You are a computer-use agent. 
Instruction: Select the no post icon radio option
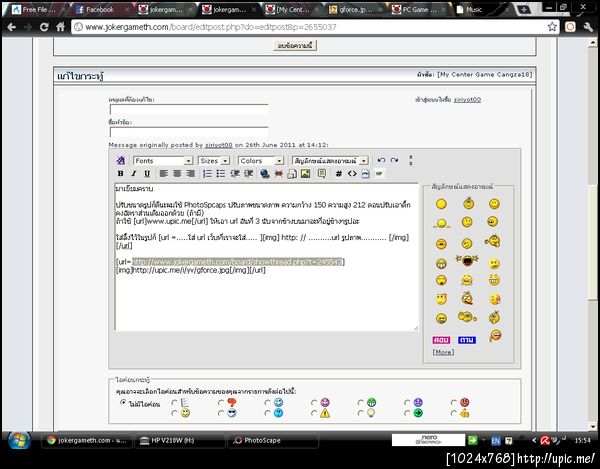click(x=123, y=402)
